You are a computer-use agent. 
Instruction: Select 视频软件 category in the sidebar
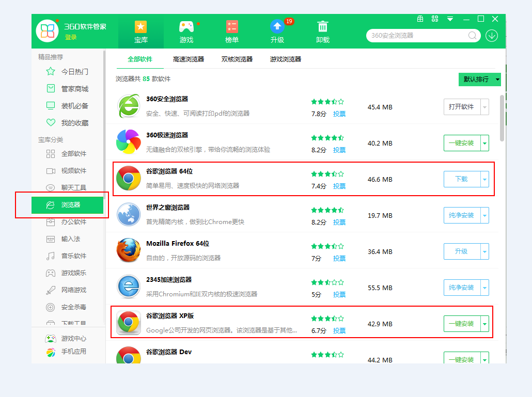pos(67,171)
